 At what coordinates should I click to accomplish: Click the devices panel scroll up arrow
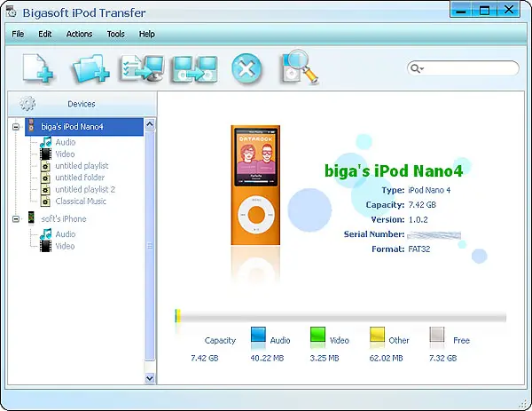150,124
